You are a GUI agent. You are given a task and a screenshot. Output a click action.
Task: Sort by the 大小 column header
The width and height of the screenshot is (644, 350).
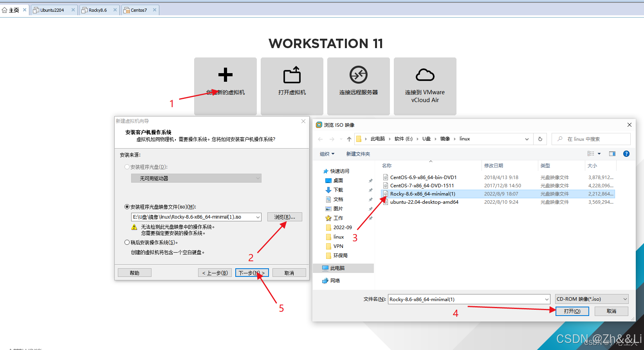(601, 166)
